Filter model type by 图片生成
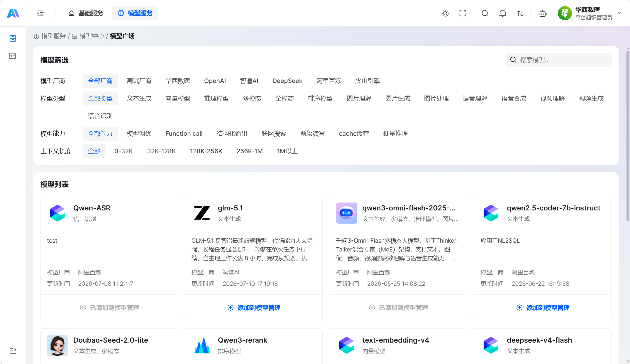 pos(398,98)
